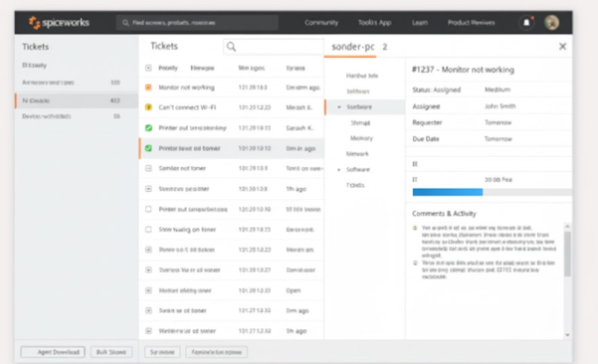Click the Medium priority value
The height and width of the screenshot is (364, 598).
coord(498,90)
